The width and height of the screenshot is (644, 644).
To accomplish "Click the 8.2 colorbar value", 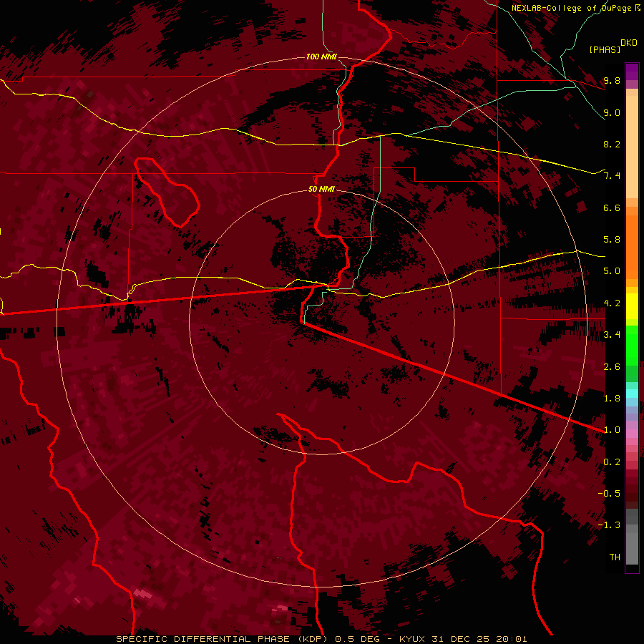I will click(x=612, y=144).
